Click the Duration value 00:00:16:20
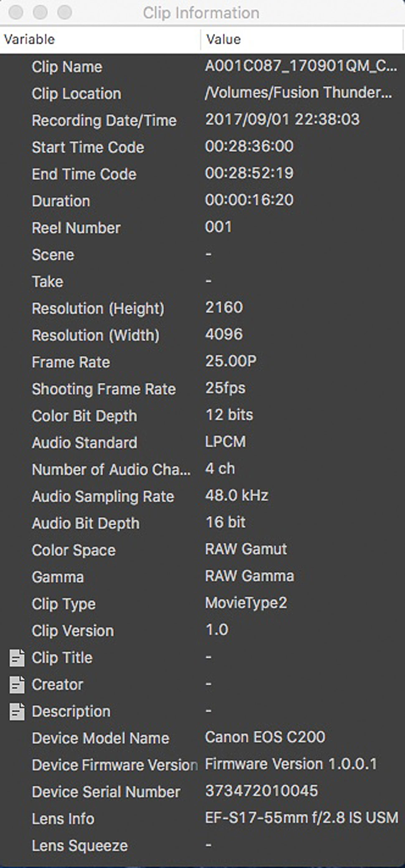Viewport: 405px width, 868px height. point(249,200)
